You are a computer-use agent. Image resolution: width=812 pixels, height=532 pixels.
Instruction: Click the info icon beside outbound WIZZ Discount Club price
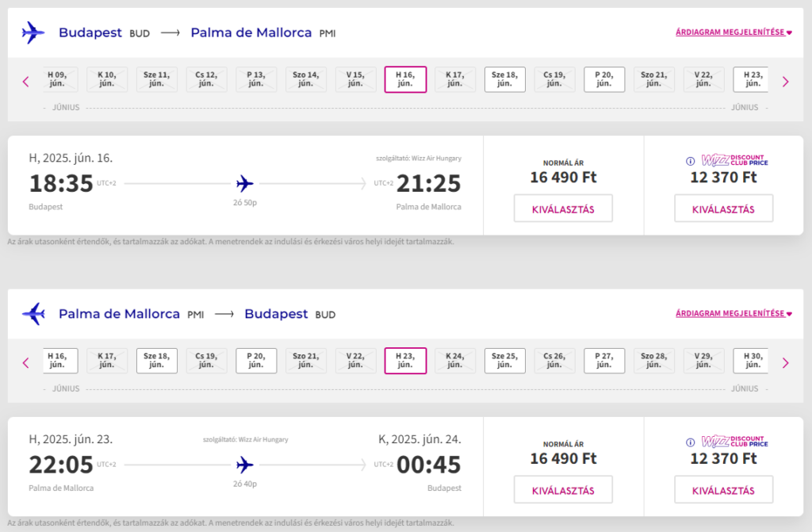click(x=689, y=161)
